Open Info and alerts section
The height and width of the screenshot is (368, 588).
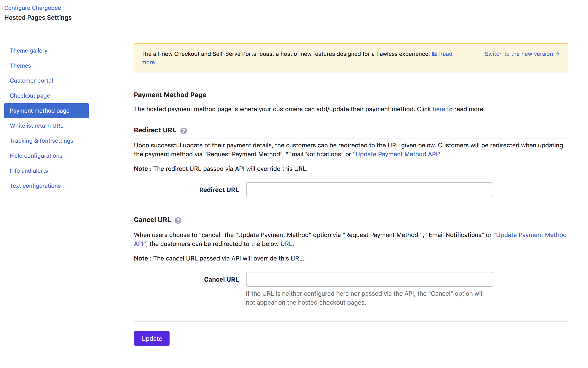point(29,171)
